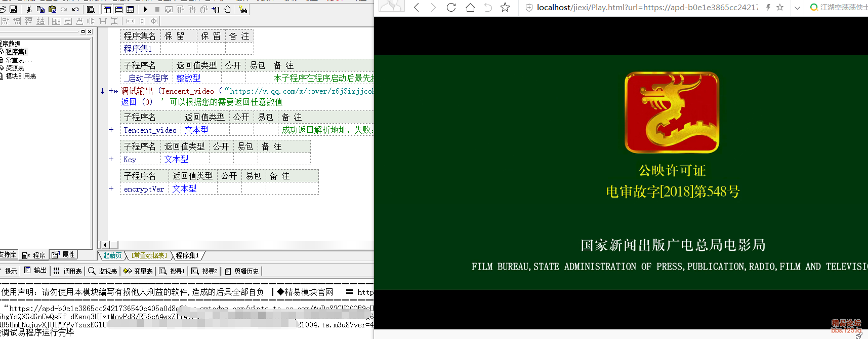
Task: Click the favorites star left of address bar
Action: coord(505,7)
